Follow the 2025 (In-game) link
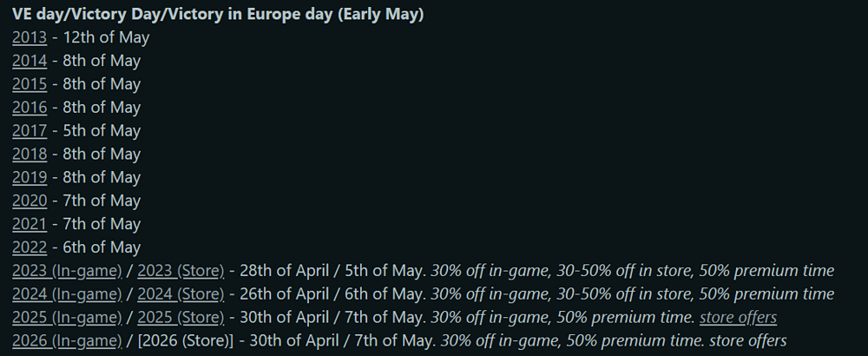The width and height of the screenshot is (868, 356). click(67, 318)
